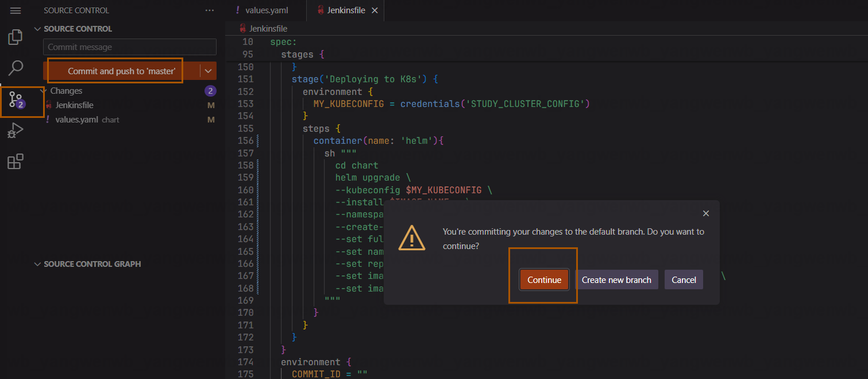
Task: Open the Search view in activity bar
Action: coord(16,68)
